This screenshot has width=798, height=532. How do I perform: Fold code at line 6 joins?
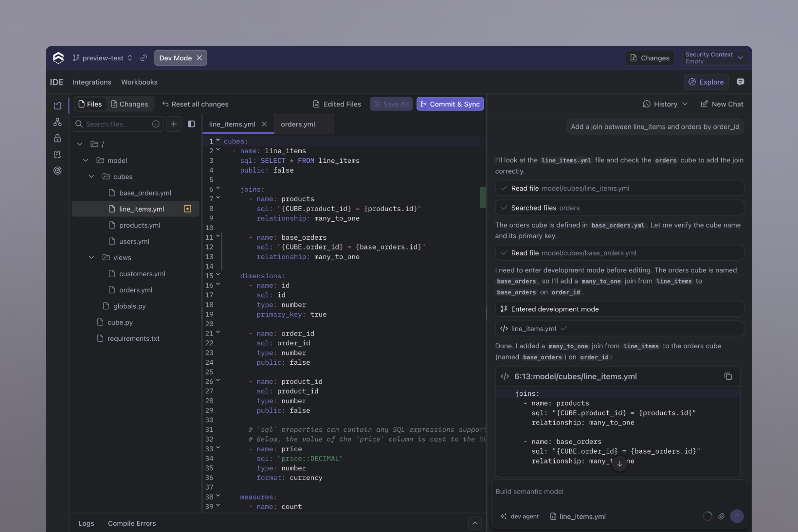(x=218, y=188)
